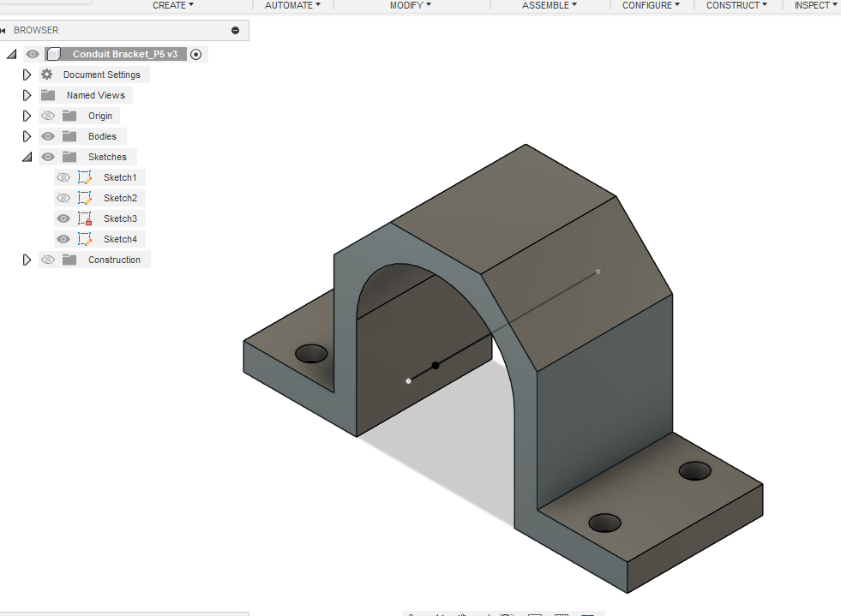841x616 pixels.
Task: Click the Conduit Bracket component cube icon
Action: tap(53, 53)
